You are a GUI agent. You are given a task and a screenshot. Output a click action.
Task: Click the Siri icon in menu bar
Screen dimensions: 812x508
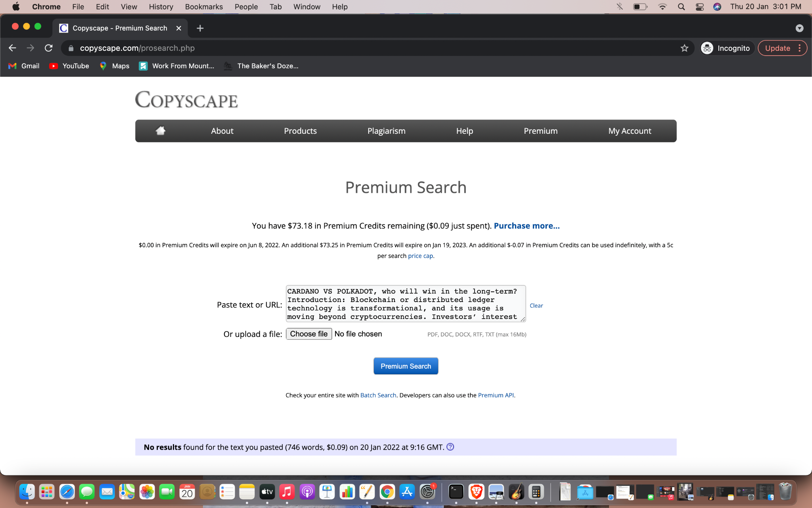point(717,7)
